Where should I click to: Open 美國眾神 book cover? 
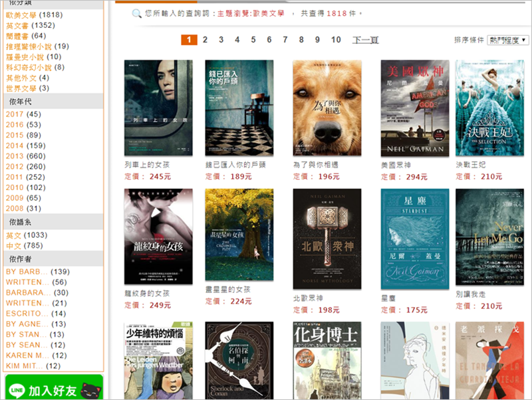coord(414,108)
